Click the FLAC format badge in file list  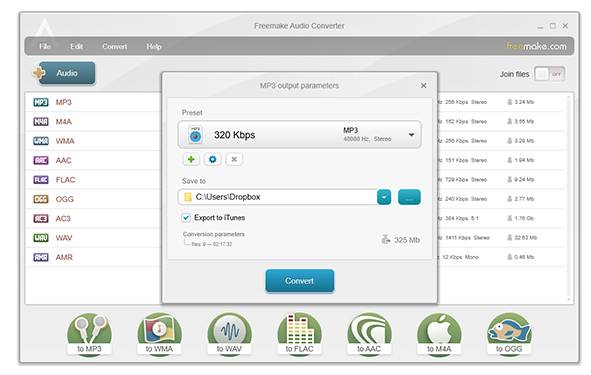(41, 180)
